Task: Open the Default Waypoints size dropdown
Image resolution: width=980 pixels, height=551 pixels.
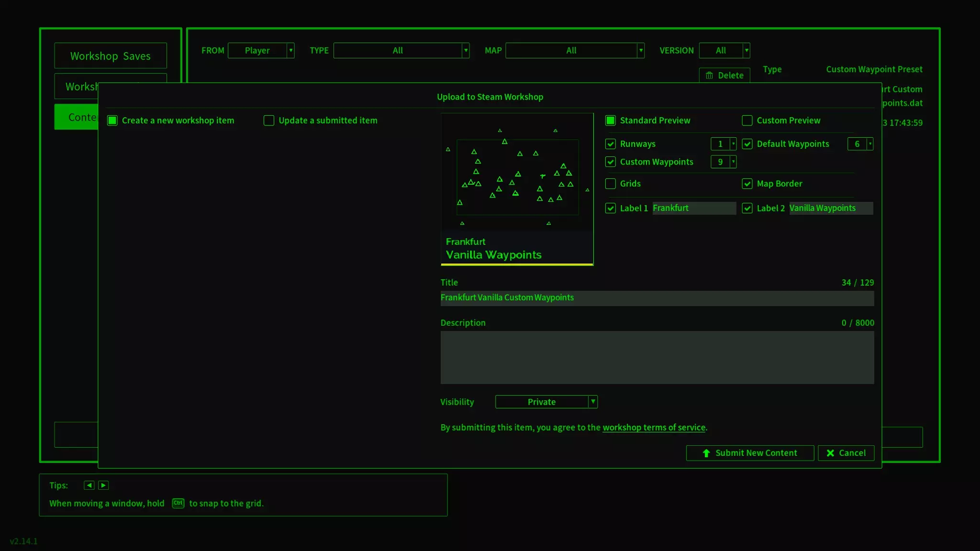Action: tap(869, 144)
